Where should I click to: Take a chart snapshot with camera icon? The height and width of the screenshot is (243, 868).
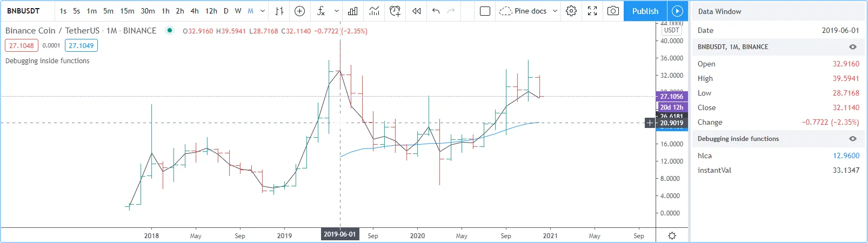[613, 11]
